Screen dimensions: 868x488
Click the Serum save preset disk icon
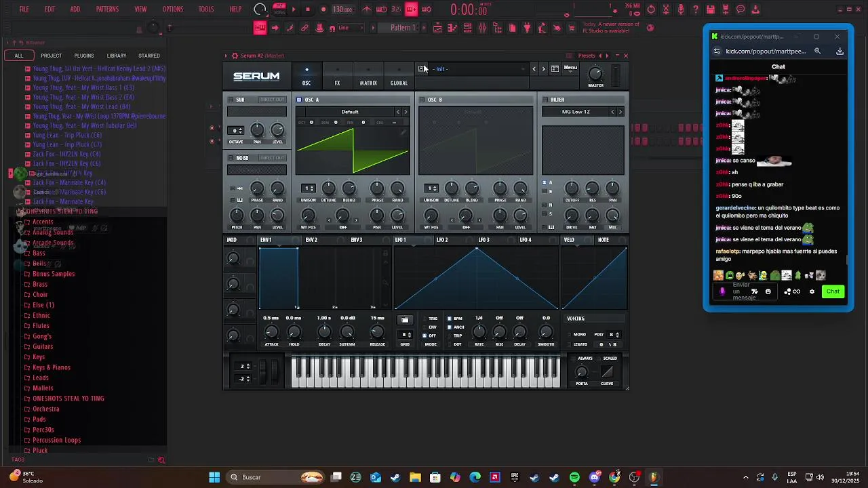pos(422,68)
